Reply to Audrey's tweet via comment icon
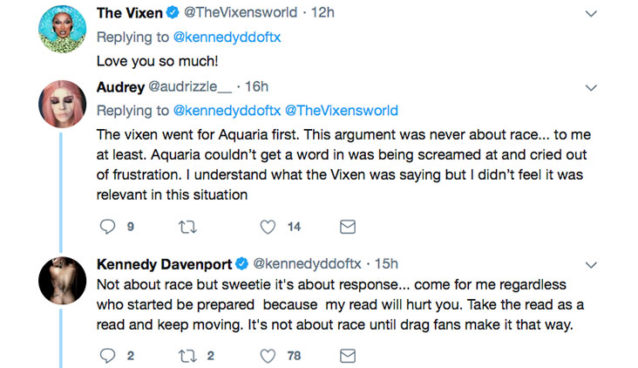 [108, 227]
